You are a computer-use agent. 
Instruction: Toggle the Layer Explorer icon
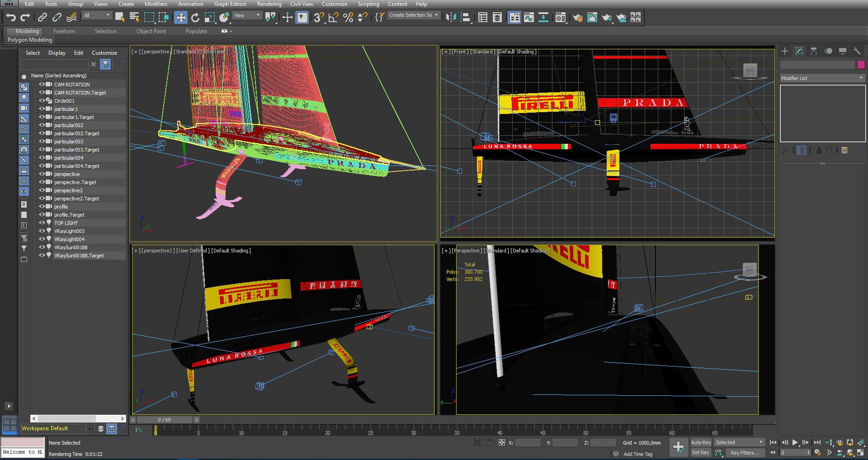[497, 18]
